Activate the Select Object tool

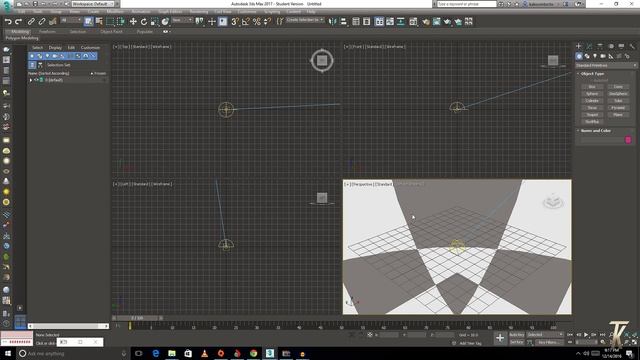click(x=89, y=22)
